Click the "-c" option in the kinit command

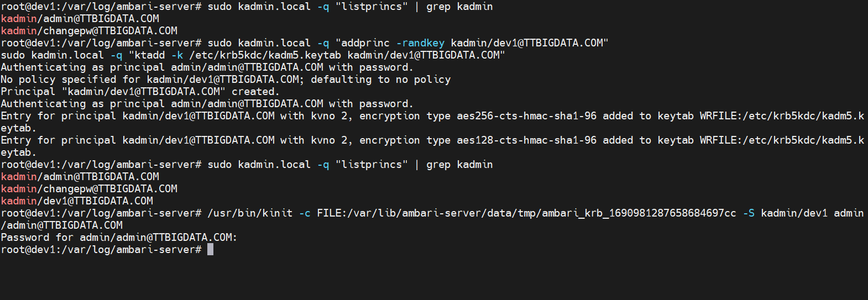[305, 213]
